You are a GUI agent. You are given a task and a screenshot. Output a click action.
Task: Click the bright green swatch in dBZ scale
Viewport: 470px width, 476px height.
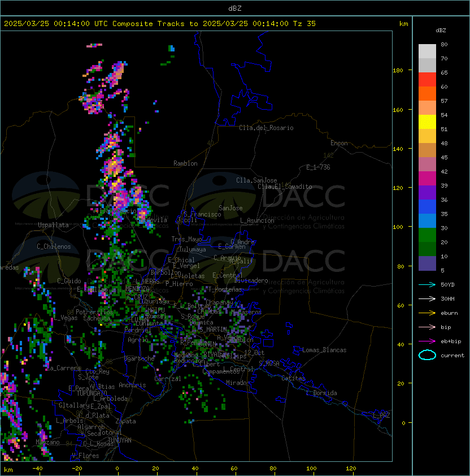click(x=427, y=235)
